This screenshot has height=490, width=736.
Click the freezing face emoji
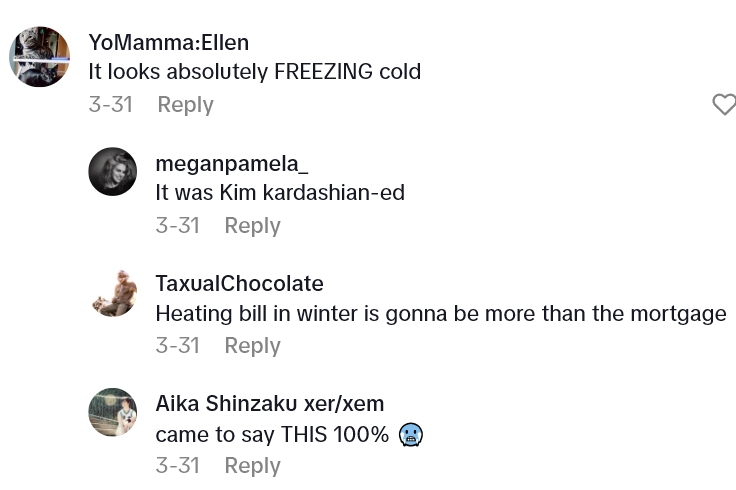[x=410, y=435]
